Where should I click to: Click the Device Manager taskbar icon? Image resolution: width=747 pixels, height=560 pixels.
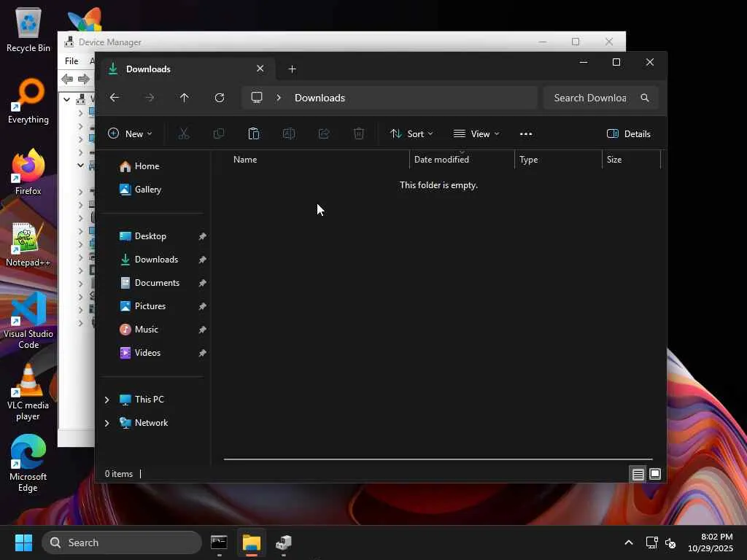(x=284, y=542)
